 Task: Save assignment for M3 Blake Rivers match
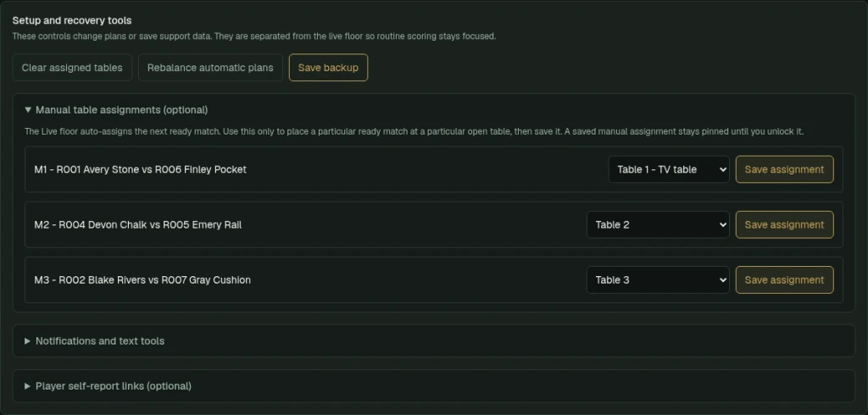tap(784, 280)
